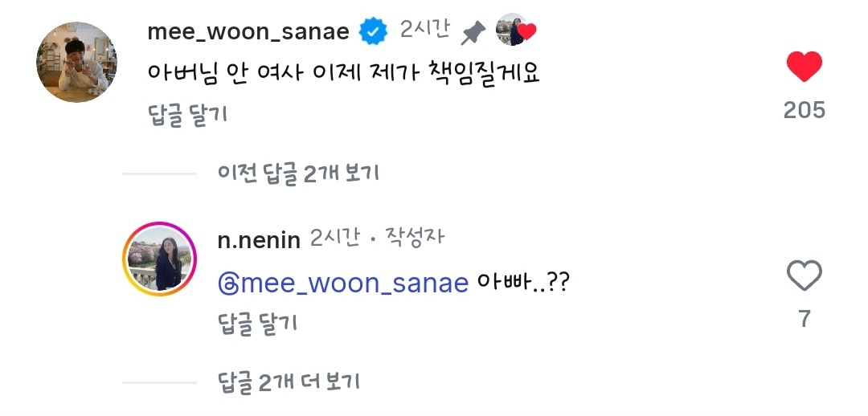View the 205 likes count
Screen dimensions: 868x416
click(805, 110)
